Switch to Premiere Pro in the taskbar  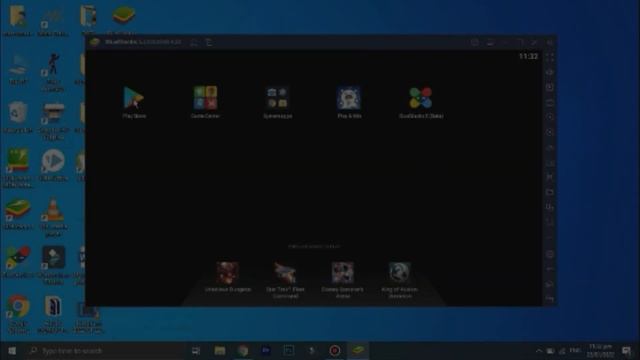[x=266, y=351]
